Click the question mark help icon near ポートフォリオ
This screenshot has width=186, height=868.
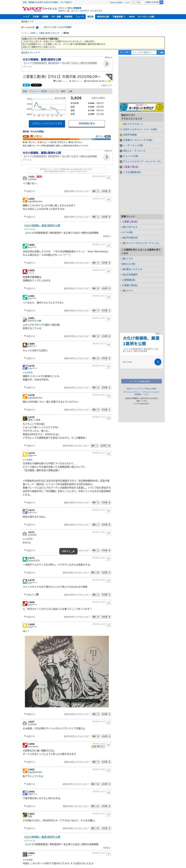[37, 27]
